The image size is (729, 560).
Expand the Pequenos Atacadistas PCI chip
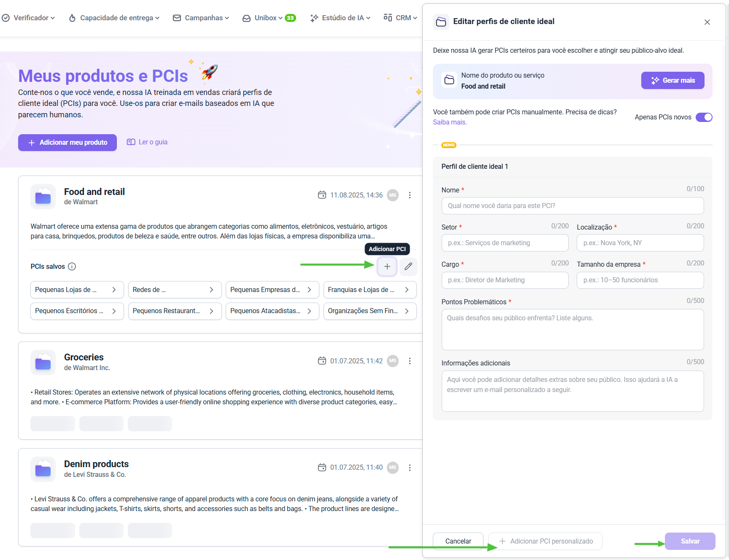pos(272,311)
